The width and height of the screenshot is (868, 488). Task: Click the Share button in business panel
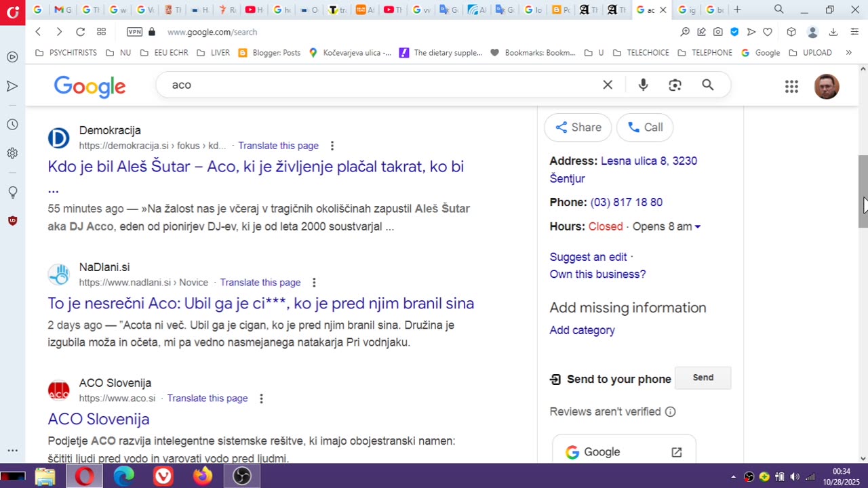(578, 127)
